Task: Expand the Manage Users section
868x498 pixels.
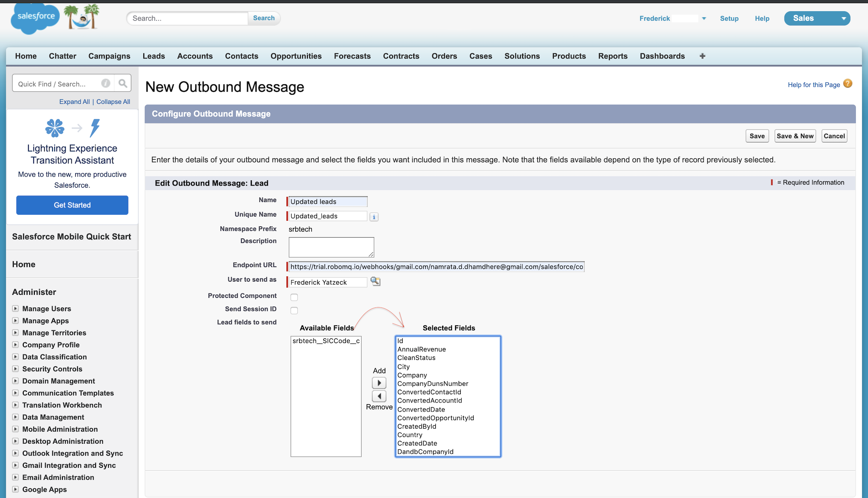Action: (15, 309)
